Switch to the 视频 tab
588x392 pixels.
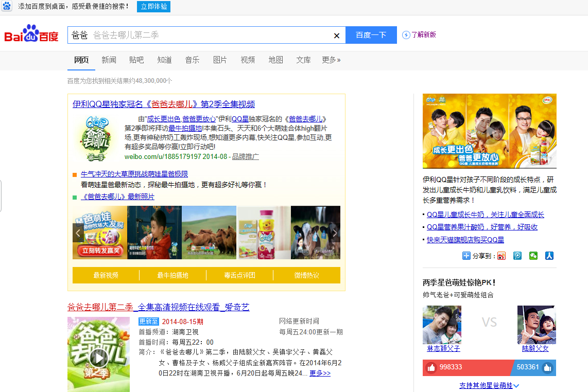248,60
